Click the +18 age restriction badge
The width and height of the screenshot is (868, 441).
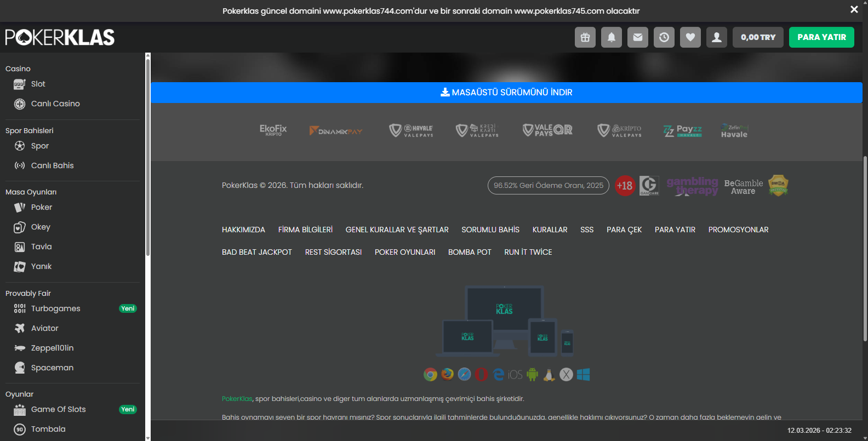pos(625,186)
